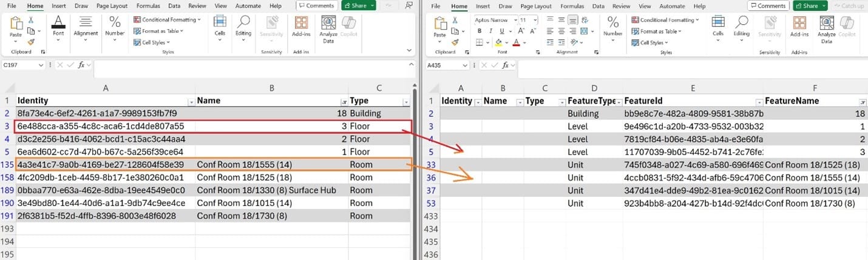Click red font color A in right window
The image size is (868, 260).
click(x=516, y=42)
